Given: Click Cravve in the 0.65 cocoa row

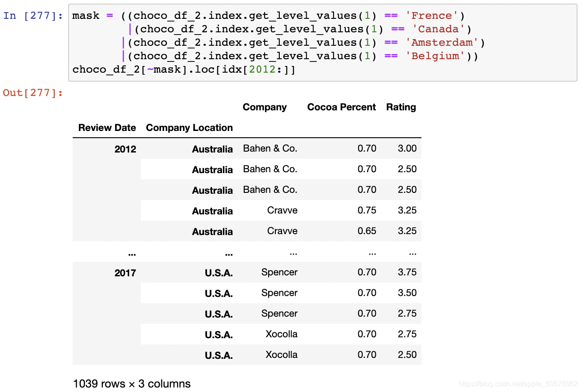Looking at the screenshot, I should [x=282, y=231].
